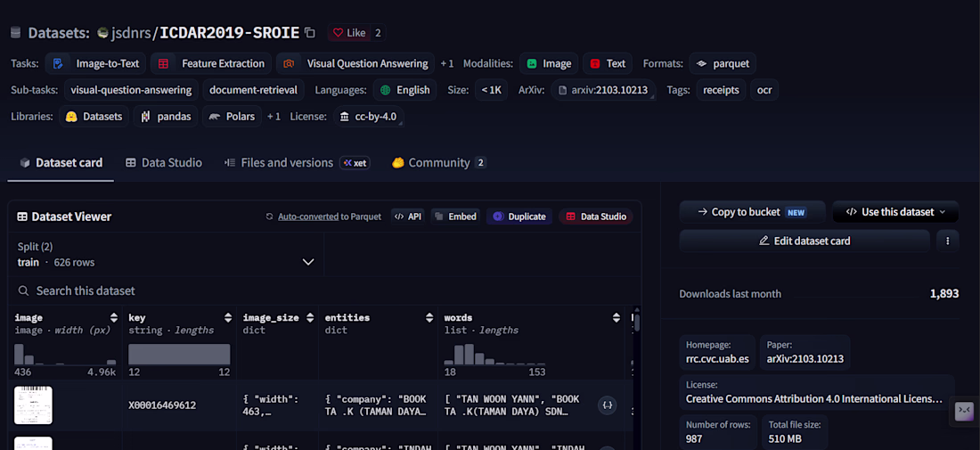The image size is (980, 450).
Task: Filter by Feature Extraction task tag
Action: tap(211, 63)
